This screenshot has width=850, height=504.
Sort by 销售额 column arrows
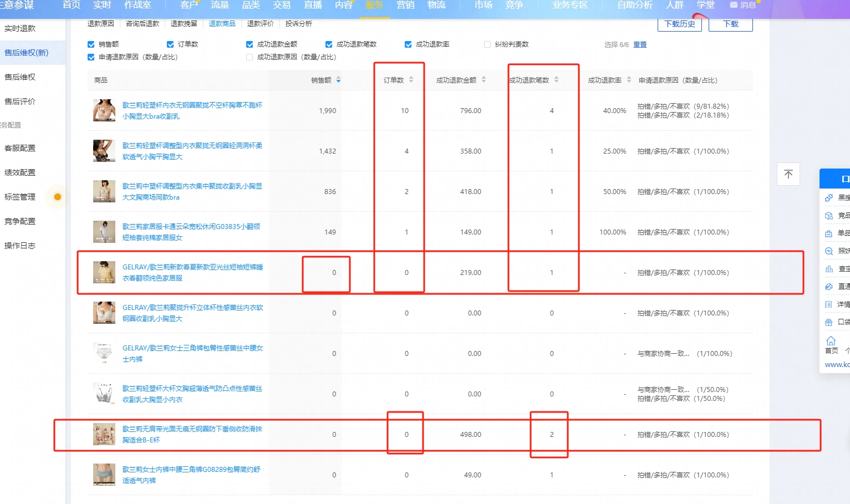click(339, 80)
